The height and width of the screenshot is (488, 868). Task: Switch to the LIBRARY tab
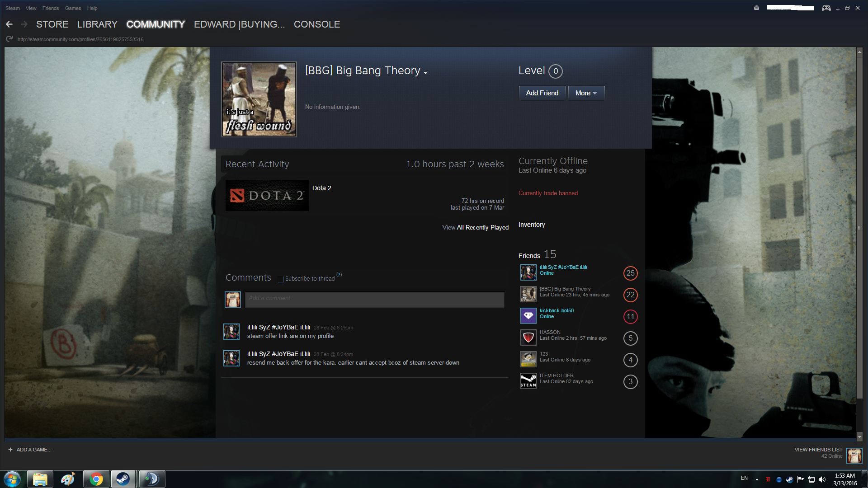pos(97,24)
